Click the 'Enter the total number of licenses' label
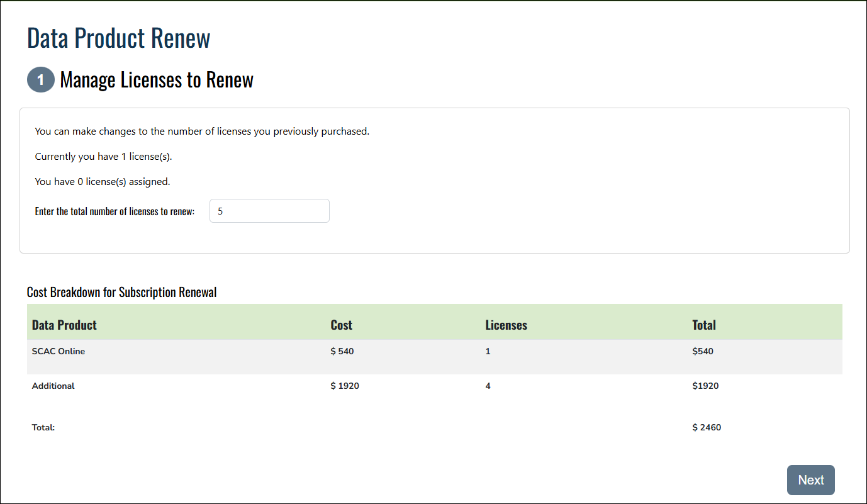The width and height of the screenshot is (867, 504). coord(115,211)
